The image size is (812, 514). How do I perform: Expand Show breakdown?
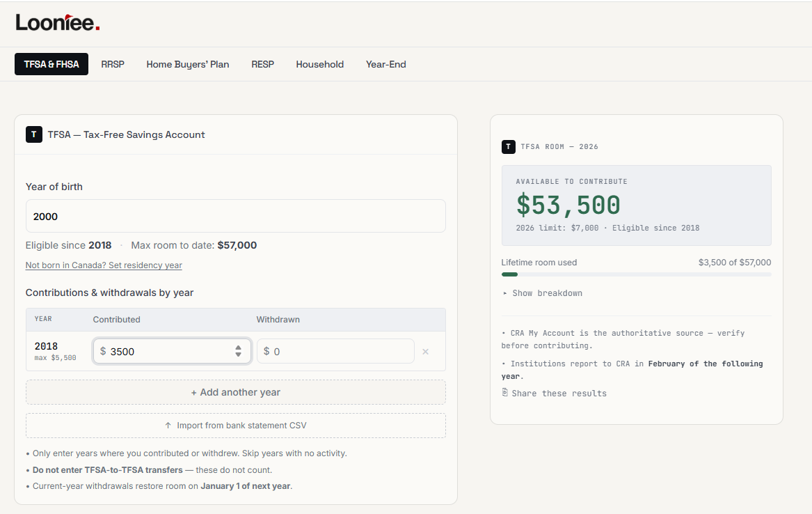click(x=542, y=293)
